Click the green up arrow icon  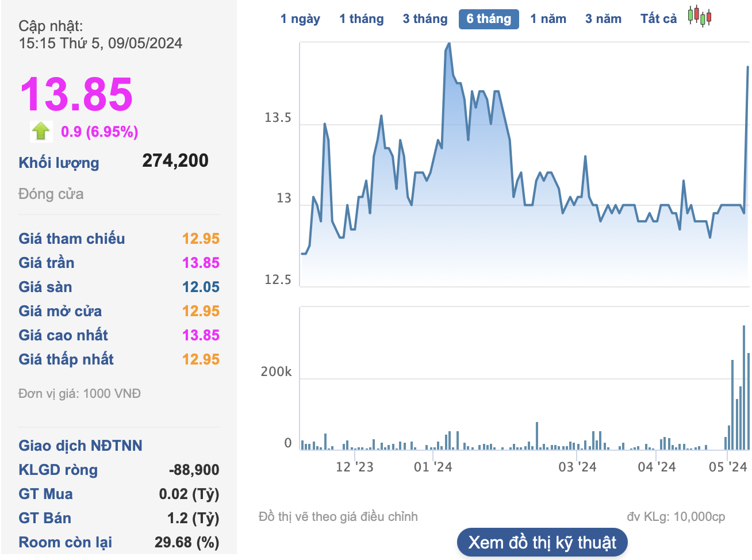(41, 131)
